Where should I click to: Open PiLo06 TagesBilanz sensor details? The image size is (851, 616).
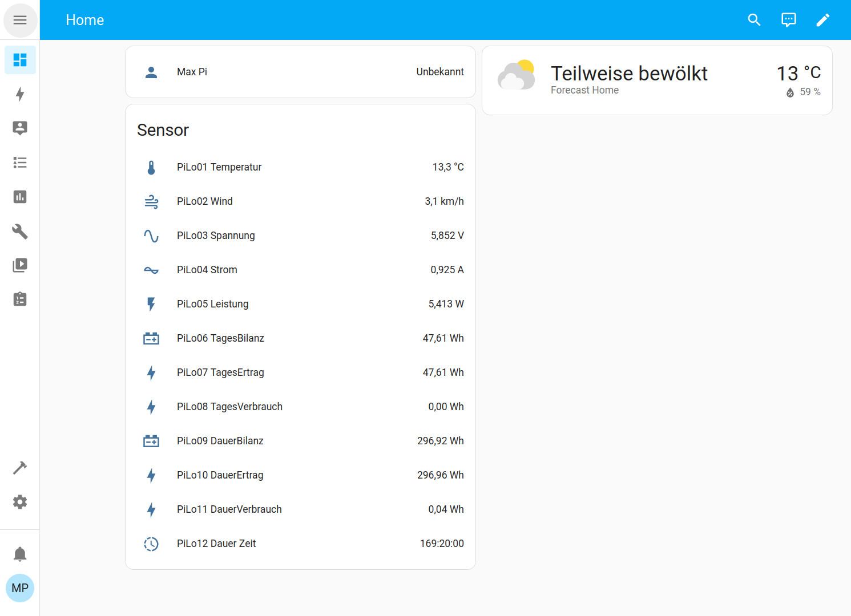click(x=300, y=338)
